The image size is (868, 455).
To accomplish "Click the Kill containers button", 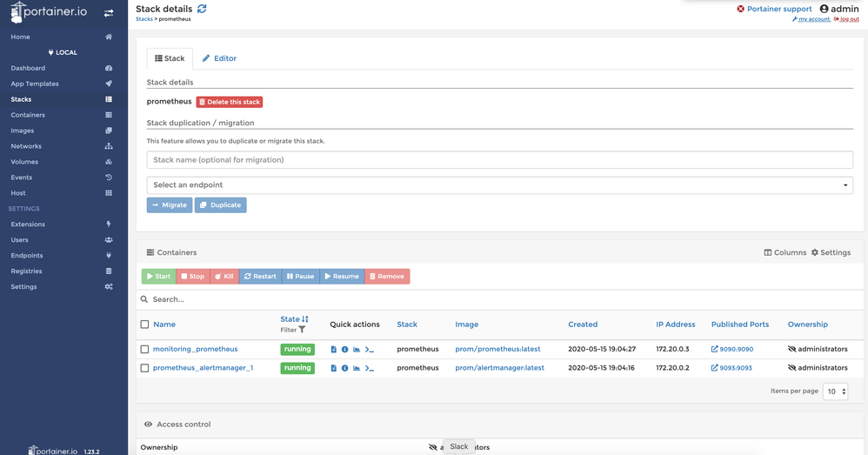I will [x=224, y=276].
